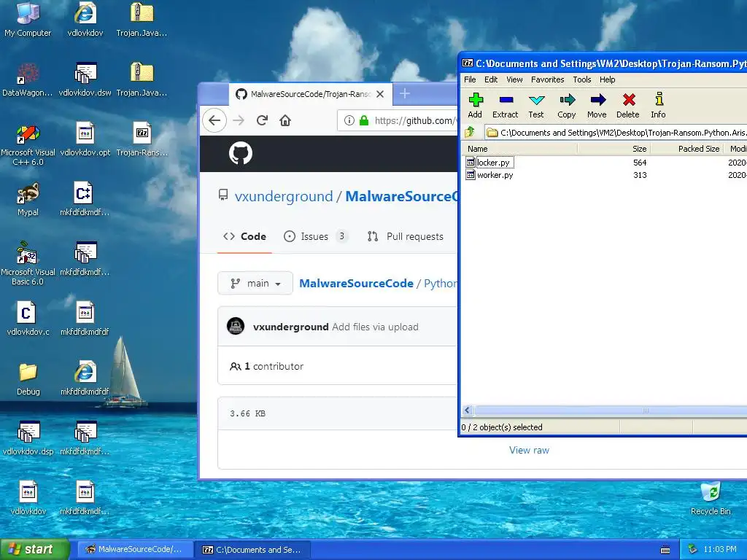The height and width of the screenshot is (560, 747).
Task: Click the taskbar clock showing 11:03 PM
Action: pyautogui.click(x=720, y=550)
